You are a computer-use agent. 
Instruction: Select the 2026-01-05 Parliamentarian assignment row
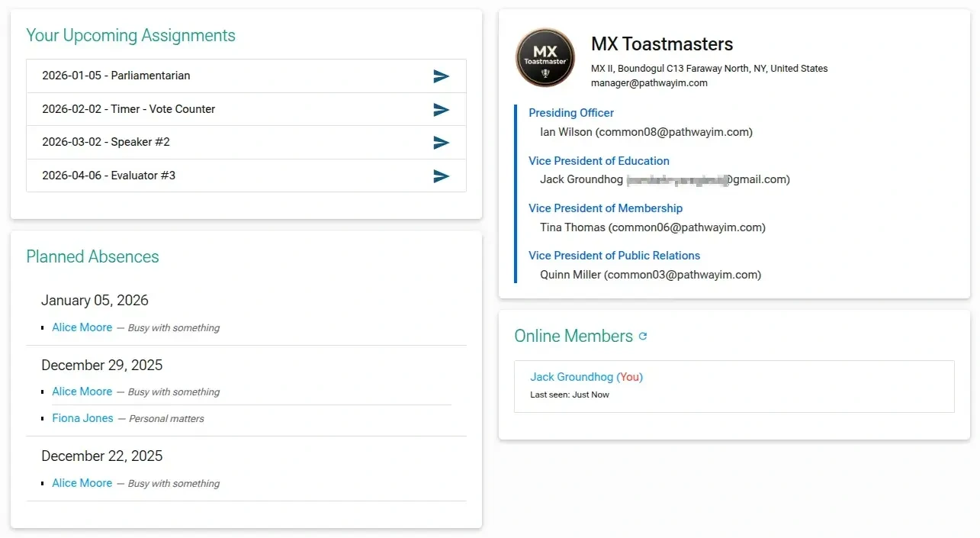point(116,76)
